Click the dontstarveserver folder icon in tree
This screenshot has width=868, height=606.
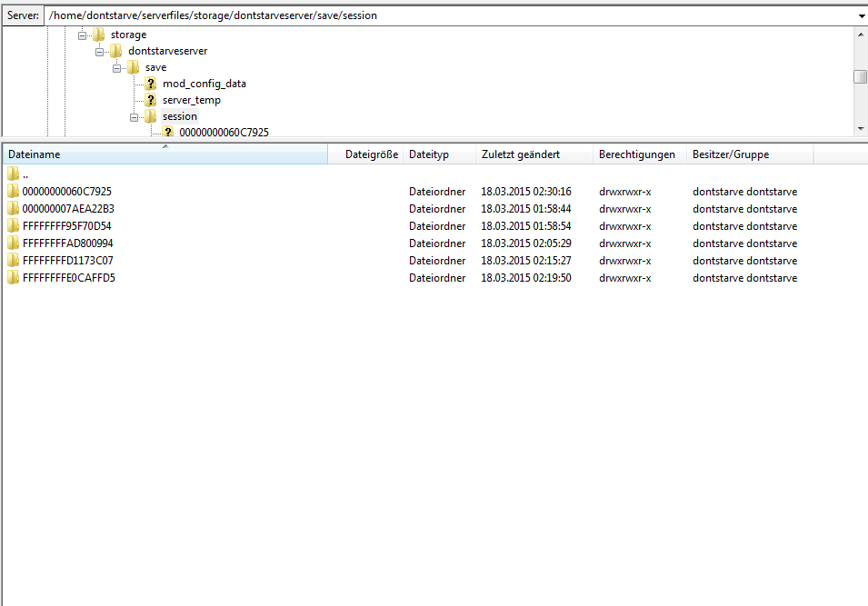click(115, 51)
